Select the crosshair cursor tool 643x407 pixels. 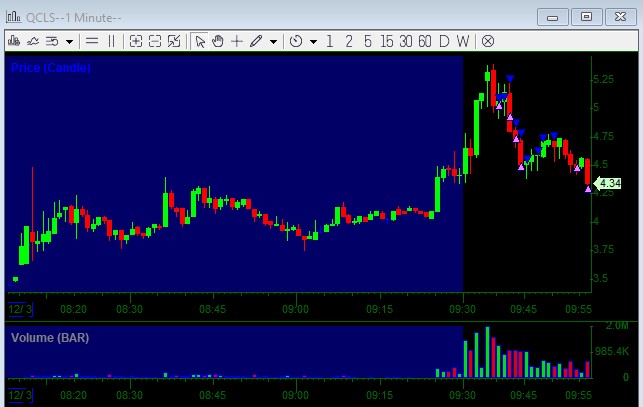click(x=237, y=41)
